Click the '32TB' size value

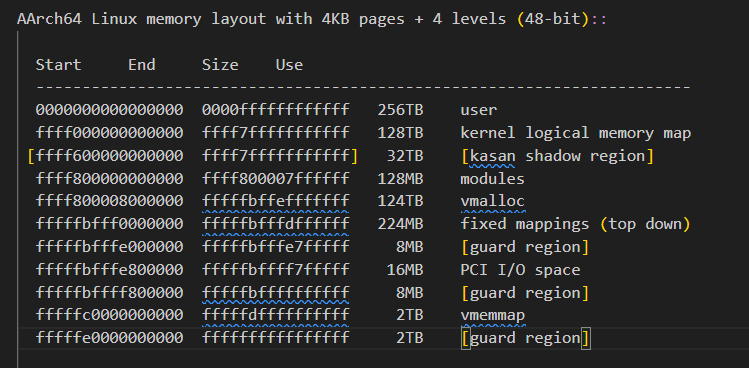(x=405, y=156)
